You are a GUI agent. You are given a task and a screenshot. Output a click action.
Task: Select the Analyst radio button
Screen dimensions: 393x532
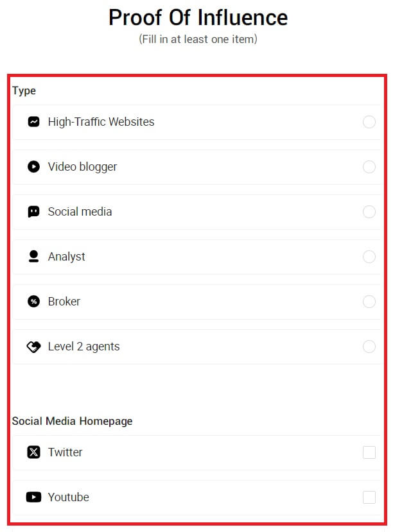tap(369, 257)
